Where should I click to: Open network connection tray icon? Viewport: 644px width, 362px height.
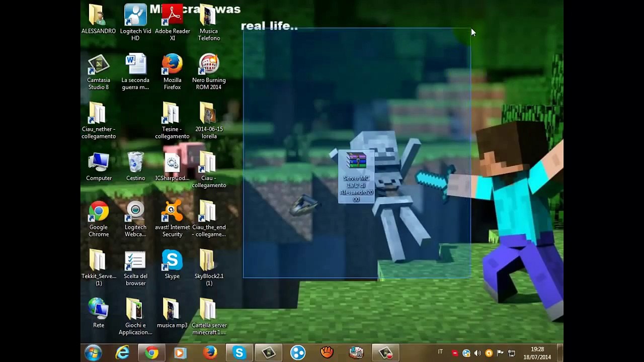coord(511,353)
